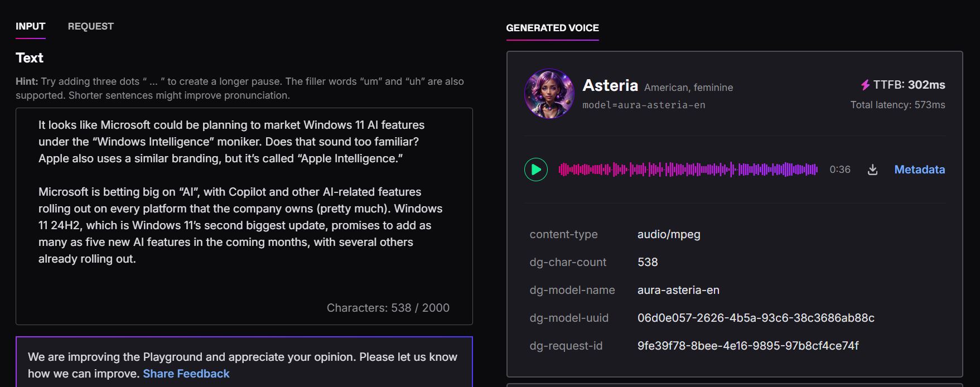Click the Total latency 573ms text
The image size is (980, 387).
coord(897,105)
